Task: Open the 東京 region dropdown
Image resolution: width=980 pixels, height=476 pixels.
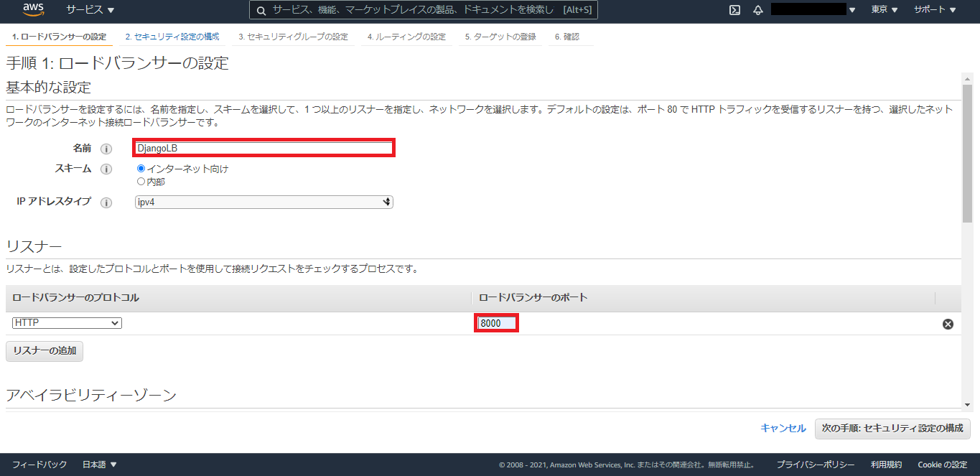Action: 885,10
